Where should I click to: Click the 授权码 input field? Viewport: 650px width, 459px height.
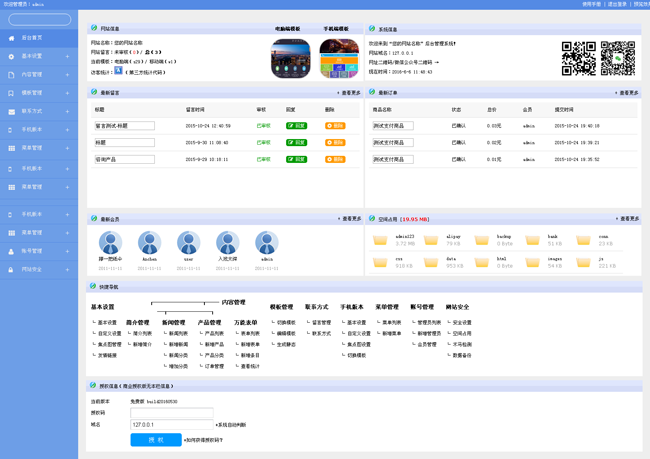point(171,412)
